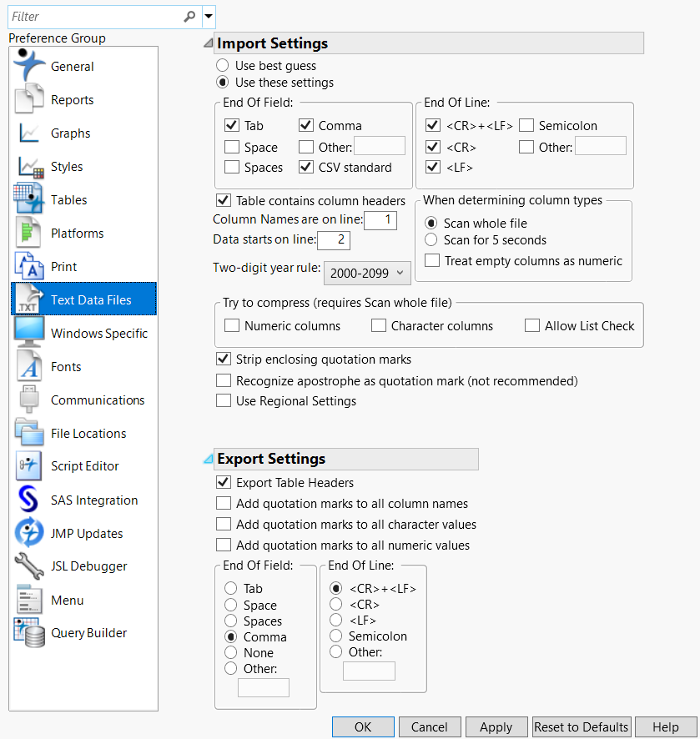This screenshot has height=739, width=700.
Task: Toggle Export Table Headers checkbox
Action: (x=224, y=482)
